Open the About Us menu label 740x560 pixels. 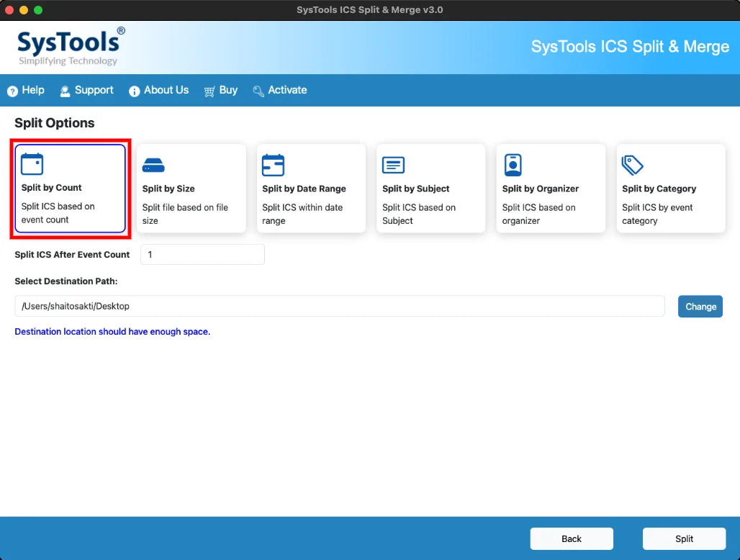tap(166, 90)
